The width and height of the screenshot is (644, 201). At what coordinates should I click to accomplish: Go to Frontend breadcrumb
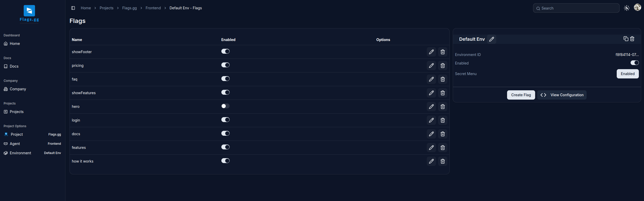point(153,8)
